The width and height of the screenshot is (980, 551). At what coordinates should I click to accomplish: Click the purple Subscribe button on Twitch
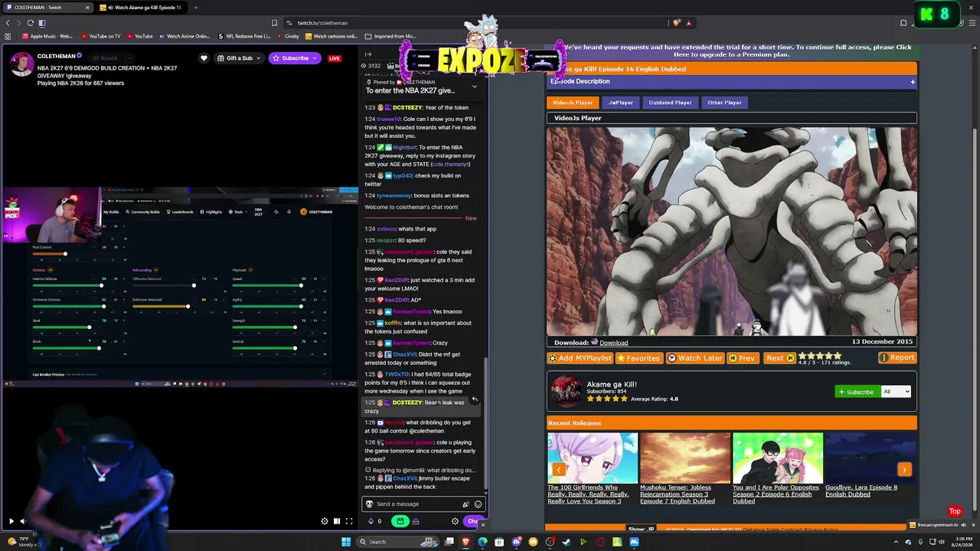click(295, 58)
